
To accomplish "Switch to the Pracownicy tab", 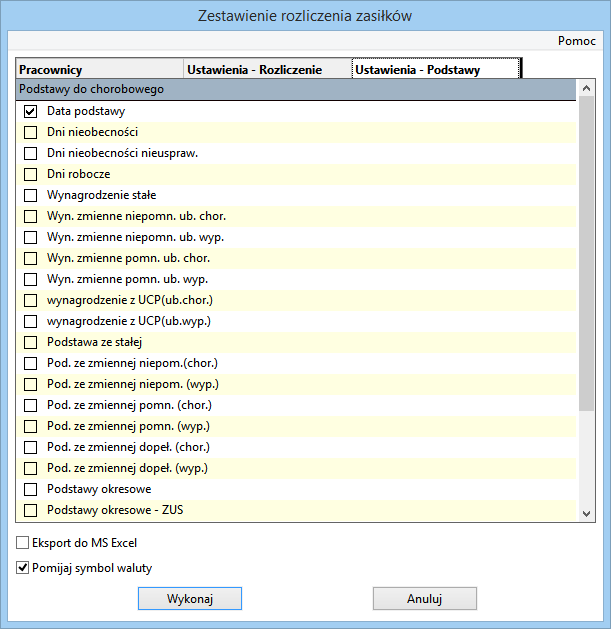I will pyautogui.click(x=99, y=70).
